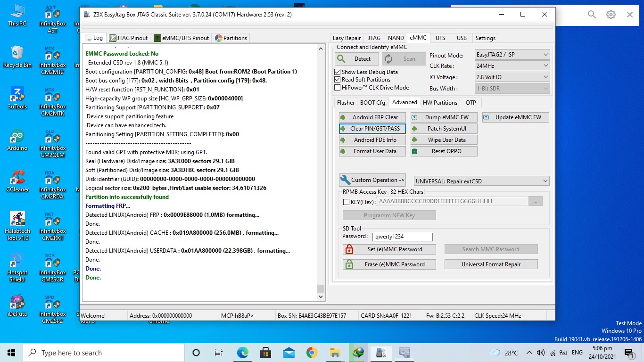Image resolution: width=644 pixels, height=362 pixels.
Task: Expand the CLK Rate dropdown
Action: click(512, 66)
